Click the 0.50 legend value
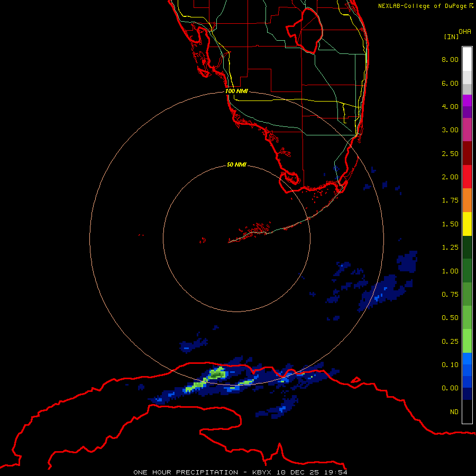 (x=450, y=318)
